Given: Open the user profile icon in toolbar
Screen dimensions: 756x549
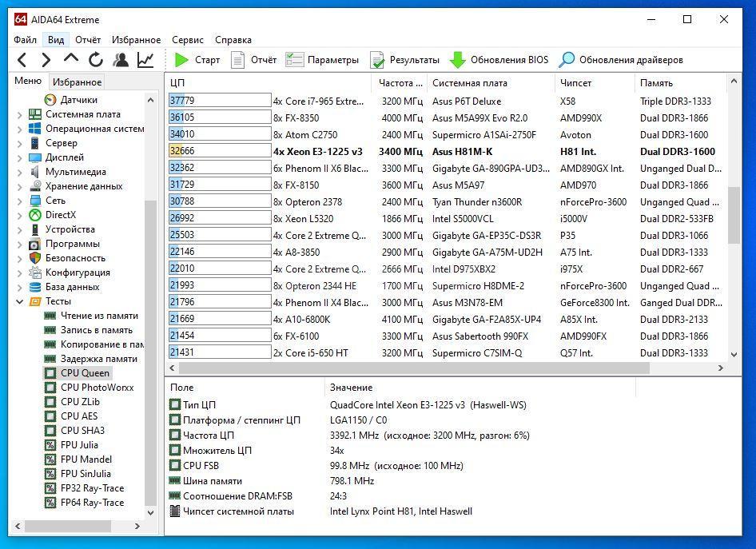Looking at the screenshot, I should pyautogui.click(x=121, y=60).
